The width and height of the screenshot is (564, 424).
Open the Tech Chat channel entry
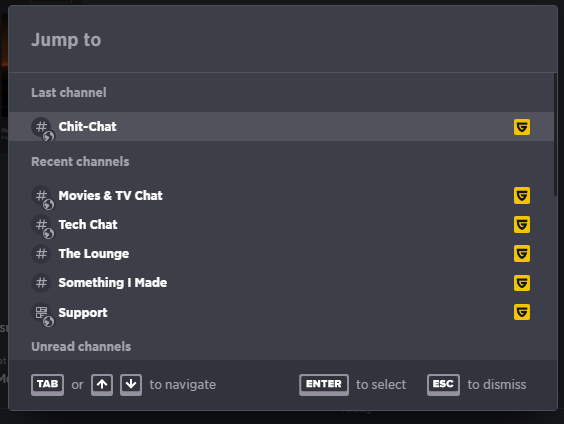[x=281, y=225]
